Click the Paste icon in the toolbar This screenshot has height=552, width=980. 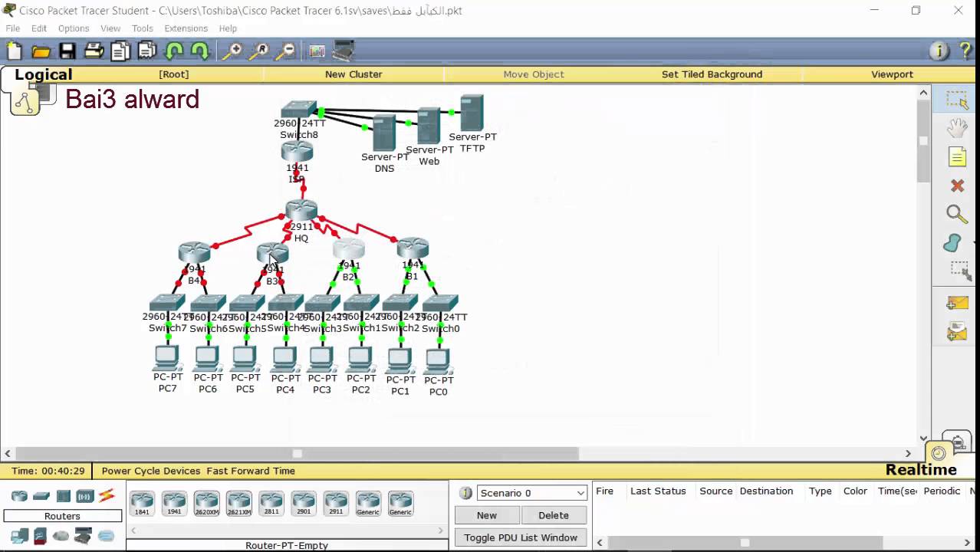pyautogui.click(x=147, y=51)
